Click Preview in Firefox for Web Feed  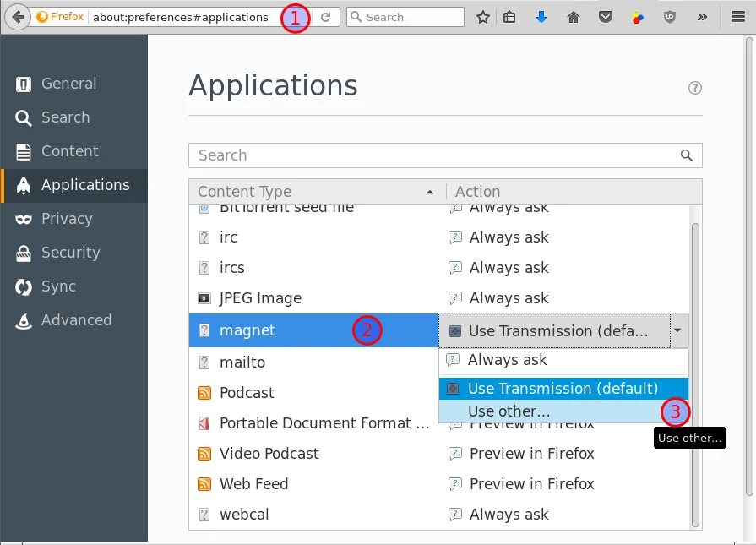(532, 484)
